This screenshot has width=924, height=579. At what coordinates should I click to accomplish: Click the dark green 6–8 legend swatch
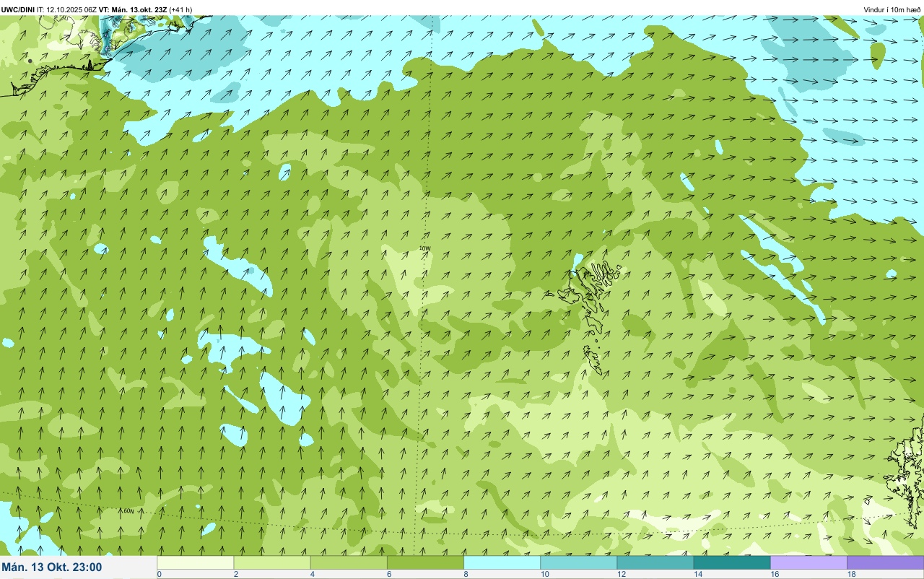point(425,562)
